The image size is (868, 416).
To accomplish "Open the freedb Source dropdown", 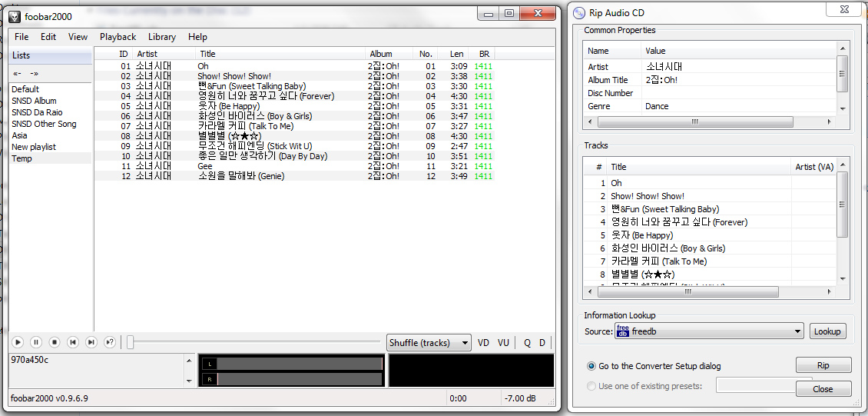I will click(x=708, y=331).
